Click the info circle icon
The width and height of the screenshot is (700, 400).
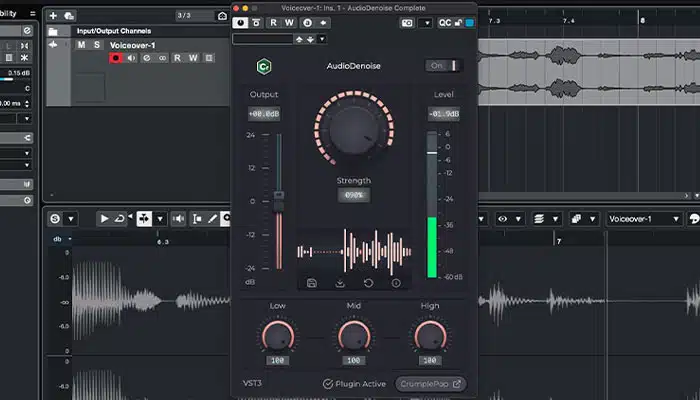pos(396,283)
